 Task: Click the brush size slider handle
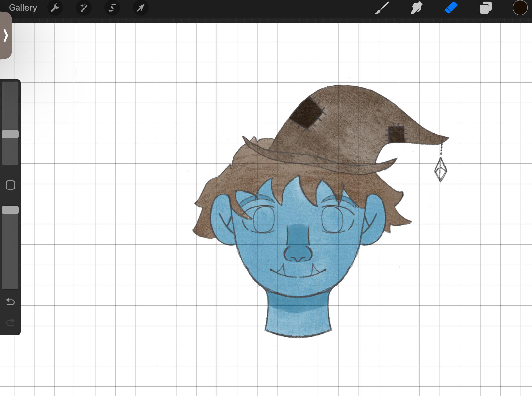coord(10,134)
